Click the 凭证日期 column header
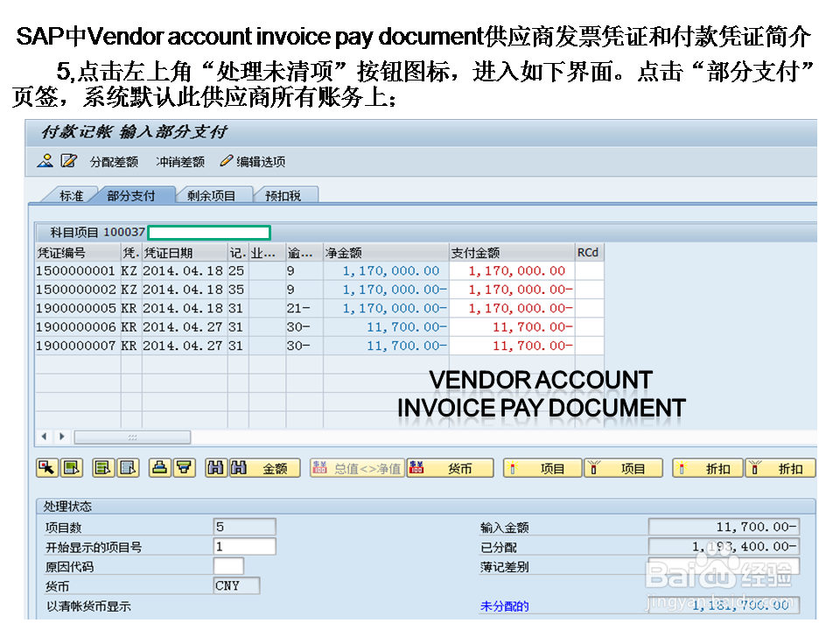Image resolution: width=840 pixels, height=630 pixels. tap(185, 252)
